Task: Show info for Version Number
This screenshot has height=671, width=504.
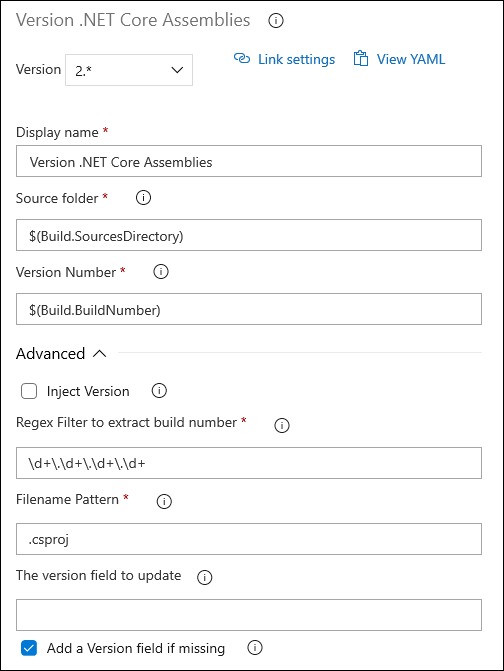Action: click(x=161, y=272)
